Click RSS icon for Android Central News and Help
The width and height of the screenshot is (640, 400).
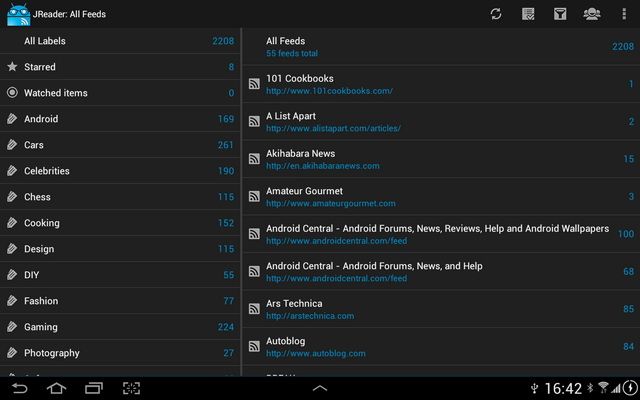[254, 271]
